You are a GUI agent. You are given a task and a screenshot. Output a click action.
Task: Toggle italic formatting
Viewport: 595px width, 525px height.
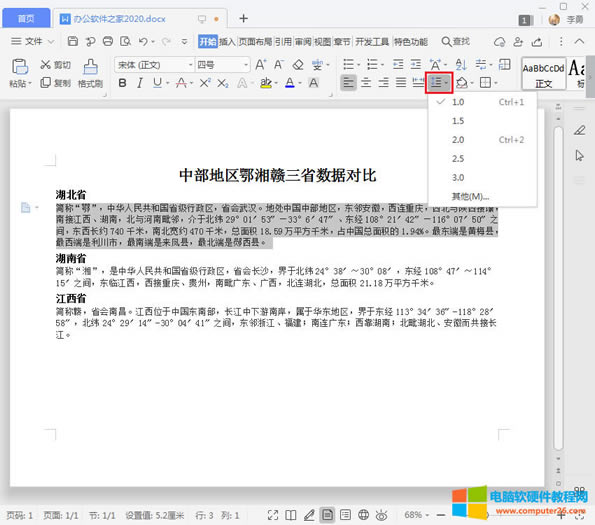tap(140, 83)
